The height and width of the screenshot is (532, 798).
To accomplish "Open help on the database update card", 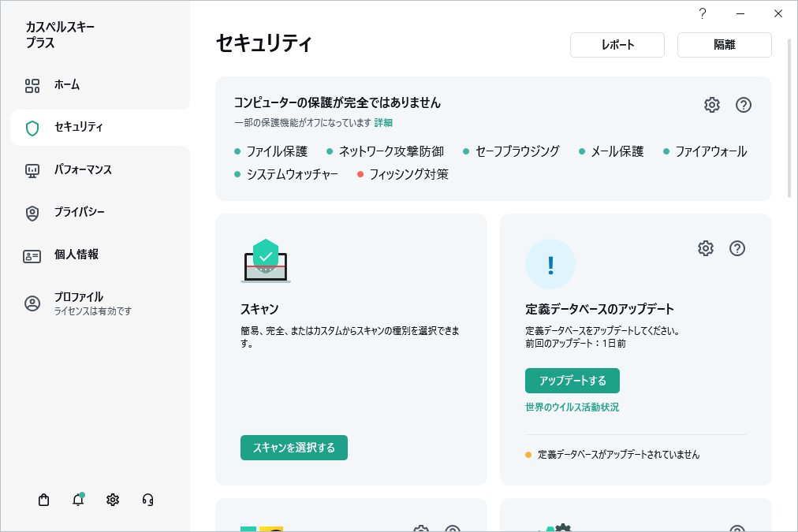I will [x=737, y=248].
